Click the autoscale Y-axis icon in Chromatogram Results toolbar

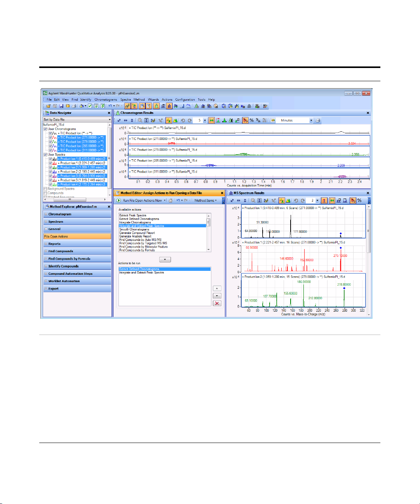pos(132,120)
